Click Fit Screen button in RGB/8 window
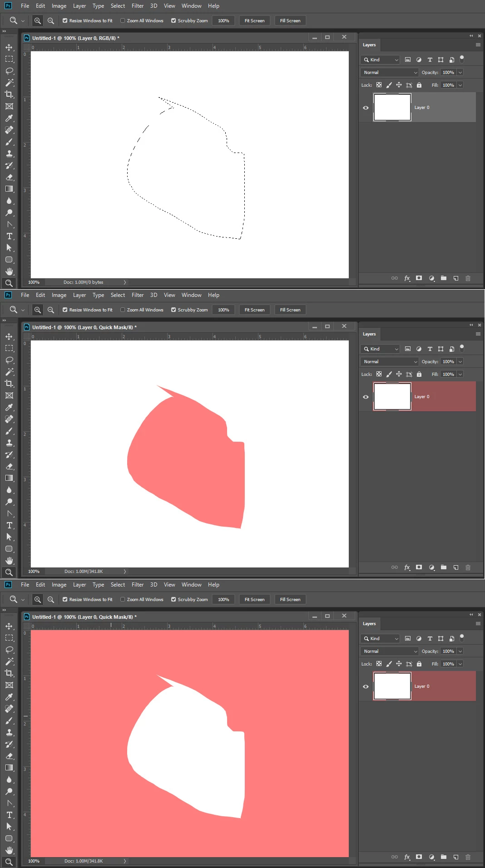 pyautogui.click(x=255, y=20)
